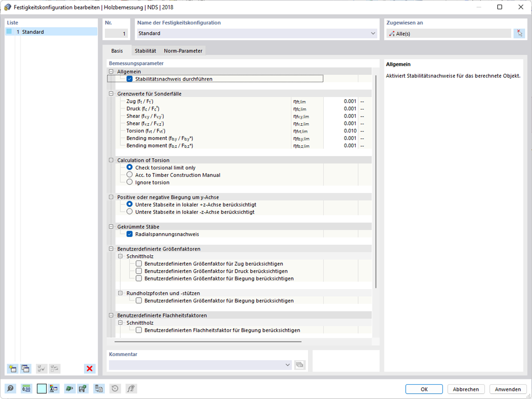This screenshot has width=532, height=399.
Task: Click the light blue color swatch in bottom toolbar
Action: coord(41,388)
